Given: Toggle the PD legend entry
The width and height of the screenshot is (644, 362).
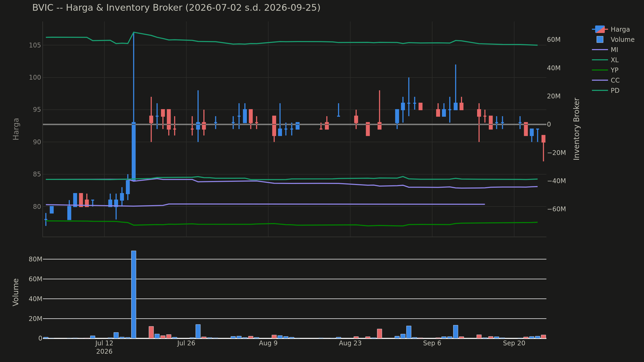Looking at the screenshot, I should pos(606,90).
